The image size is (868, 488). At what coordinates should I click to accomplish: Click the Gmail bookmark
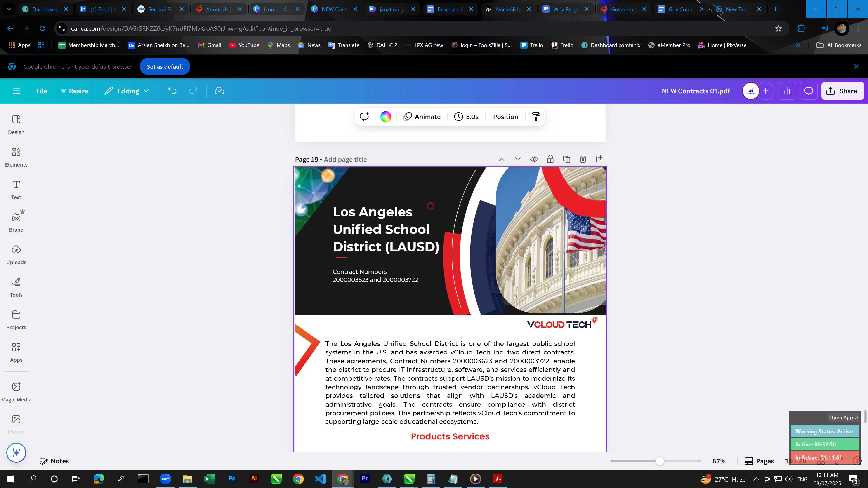point(209,45)
